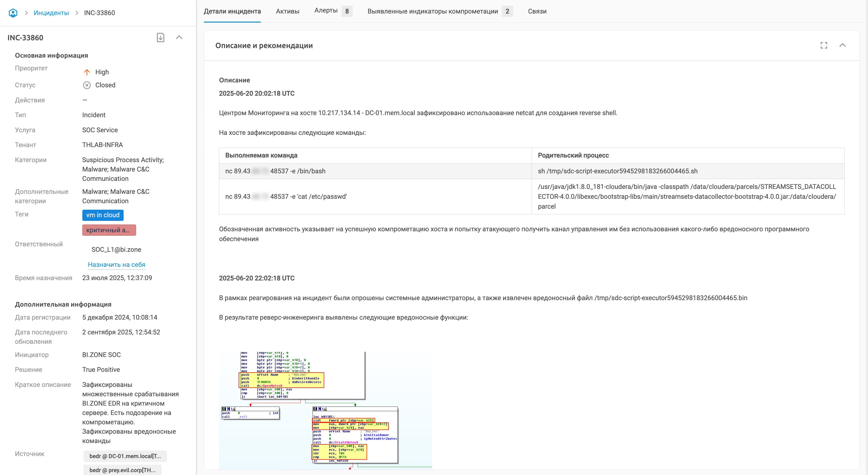Click the Алерты count badge 8

[x=347, y=11]
